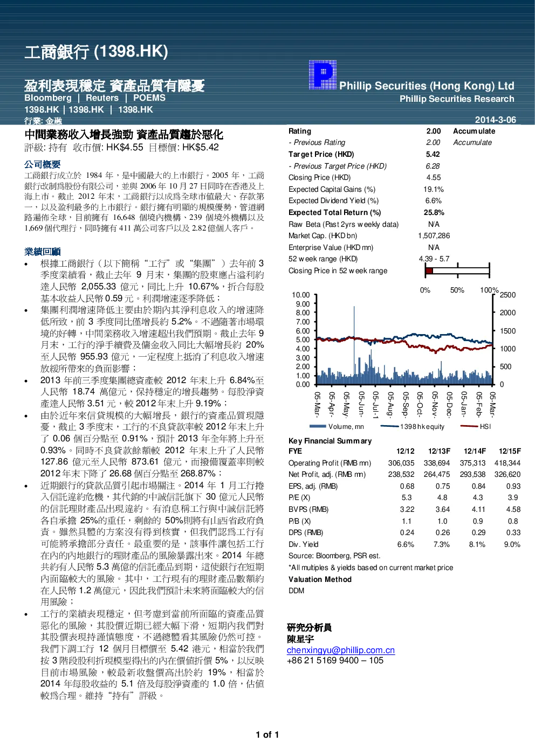Screen dimensions: 535x756
Task: Click Expected Dividend Yield value 6.6%
Action: point(434,200)
